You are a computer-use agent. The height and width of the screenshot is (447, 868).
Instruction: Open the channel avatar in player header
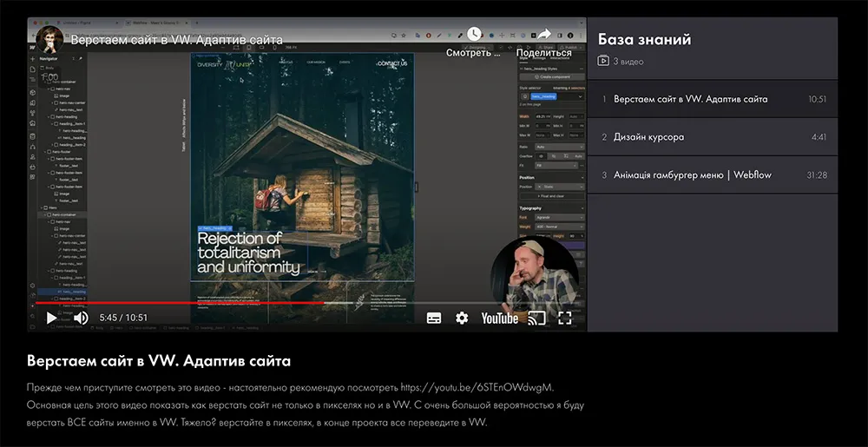pos(49,39)
